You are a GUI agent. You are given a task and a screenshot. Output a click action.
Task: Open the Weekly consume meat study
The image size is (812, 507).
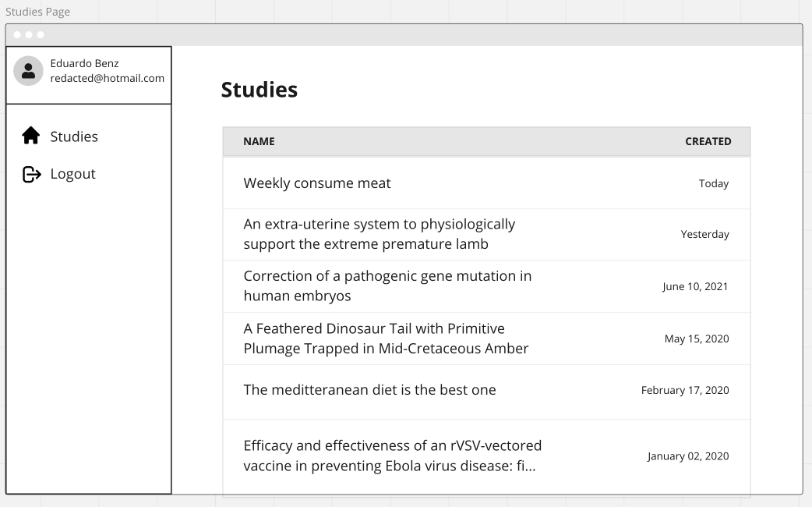click(317, 183)
